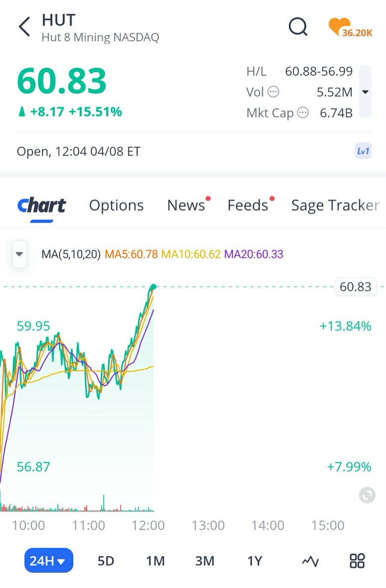Tap the 13:00 time axis label

[x=208, y=525]
